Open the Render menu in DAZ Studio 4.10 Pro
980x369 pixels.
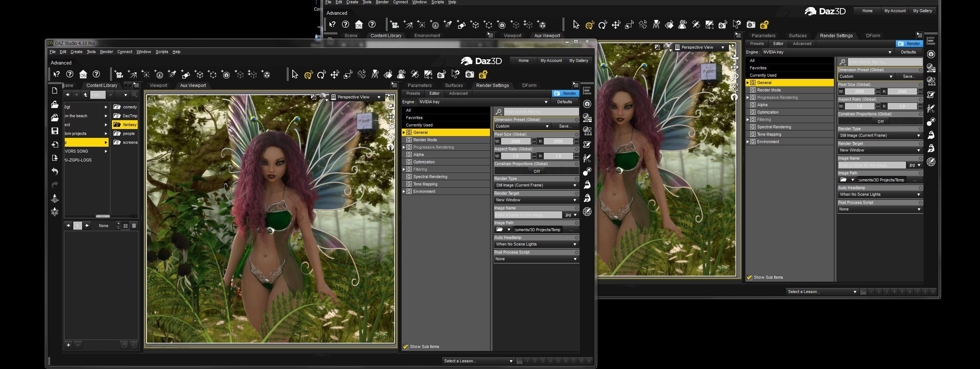click(106, 52)
